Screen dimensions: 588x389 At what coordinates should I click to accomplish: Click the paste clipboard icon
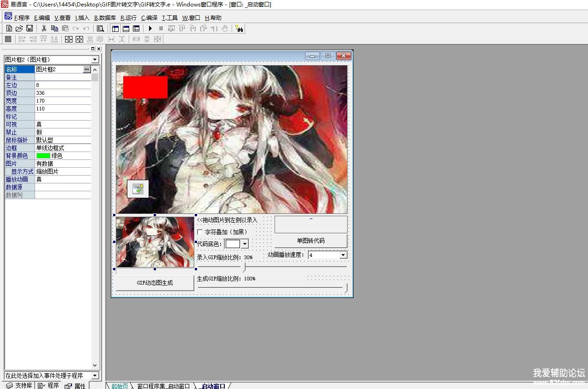click(65, 29)
